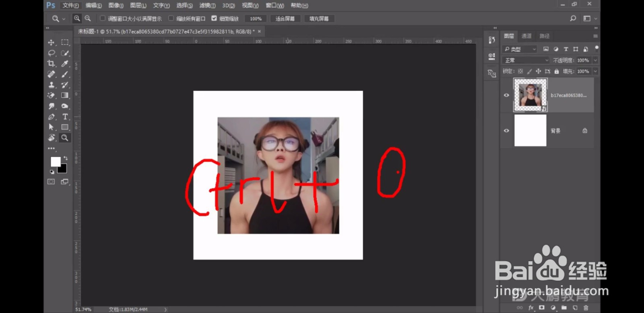Hide the 背景 layer
The height and width of the screenshot is (313, 644).
pyautogui.click(x=506, y=131)
